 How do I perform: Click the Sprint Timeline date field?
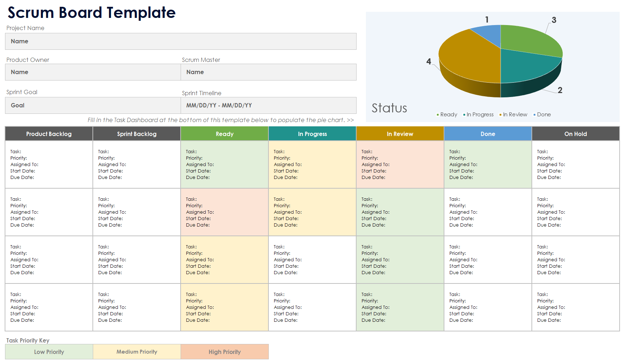[x=268, y=106]
